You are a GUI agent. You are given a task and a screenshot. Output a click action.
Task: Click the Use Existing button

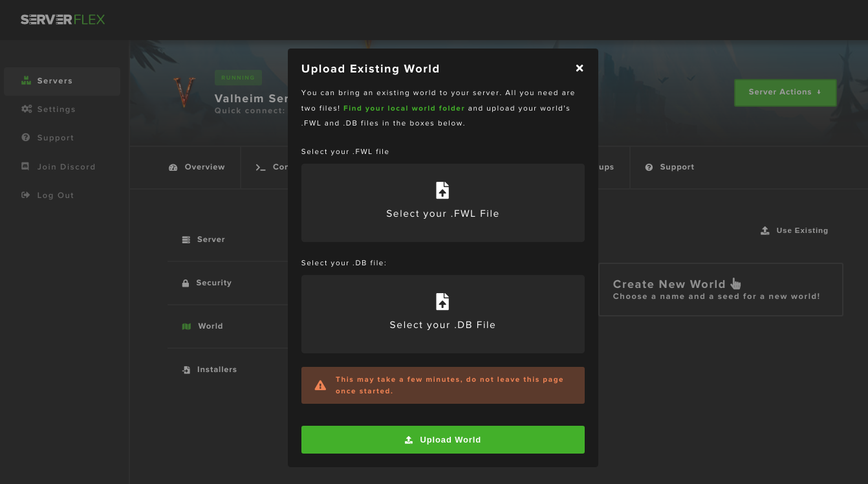click(794, 230)
